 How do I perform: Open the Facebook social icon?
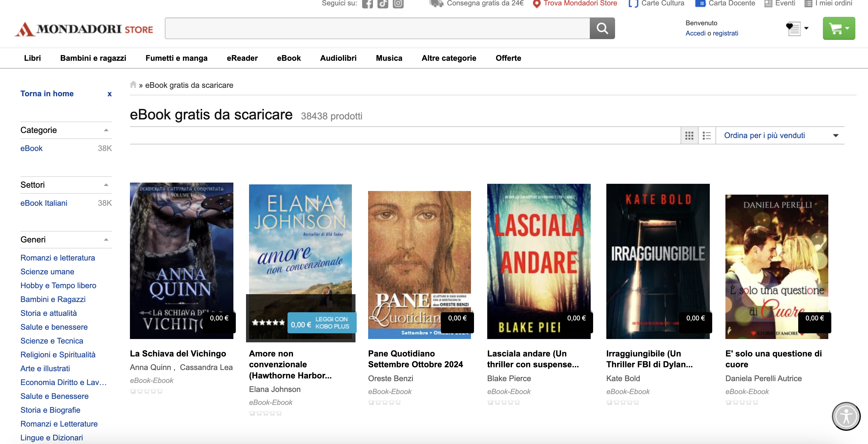(x=367, y=4)
